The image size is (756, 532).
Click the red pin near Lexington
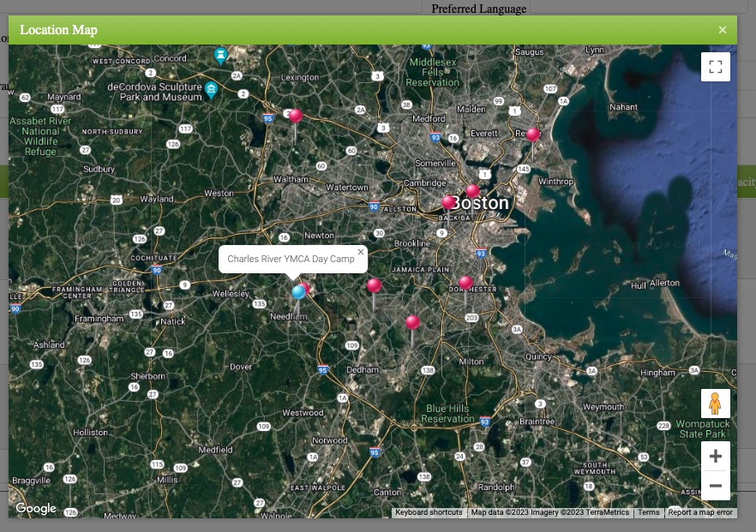pos(296,117)
